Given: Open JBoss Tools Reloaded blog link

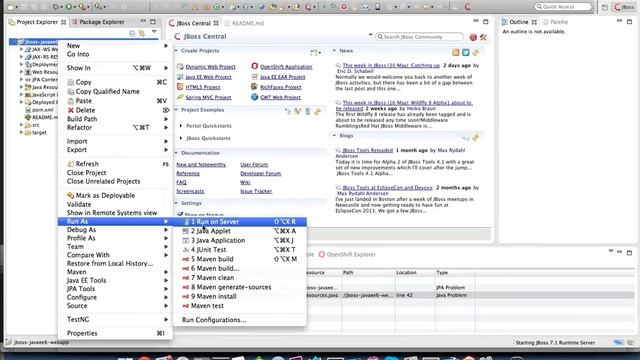Looking at the screenshot, I should 367,150.
